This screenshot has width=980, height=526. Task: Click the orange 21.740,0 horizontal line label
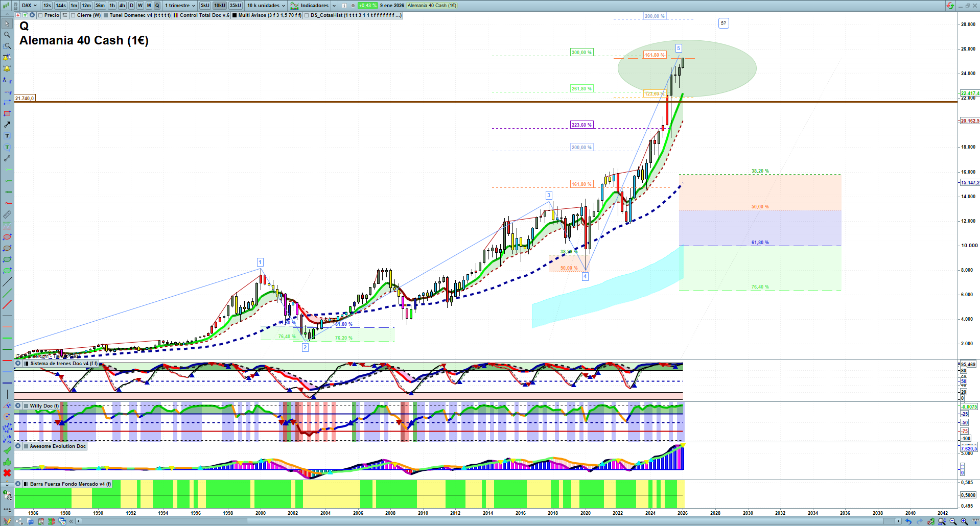[25, 99]
